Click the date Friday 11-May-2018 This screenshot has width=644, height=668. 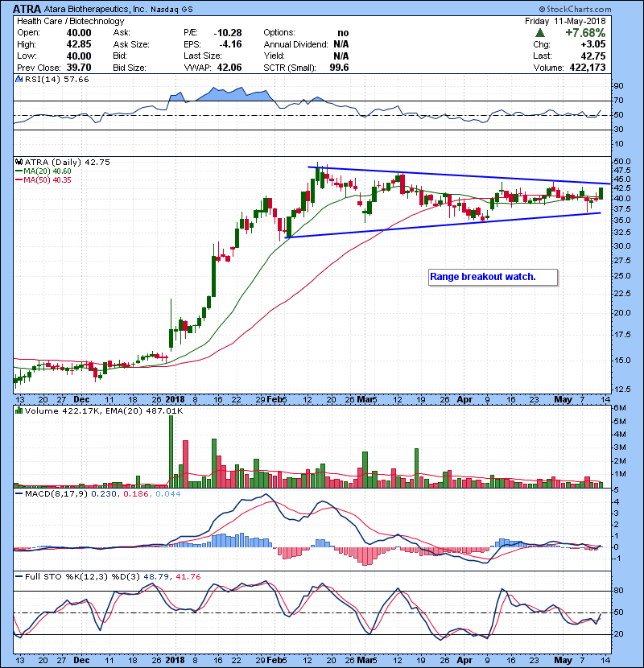(565, 21)
